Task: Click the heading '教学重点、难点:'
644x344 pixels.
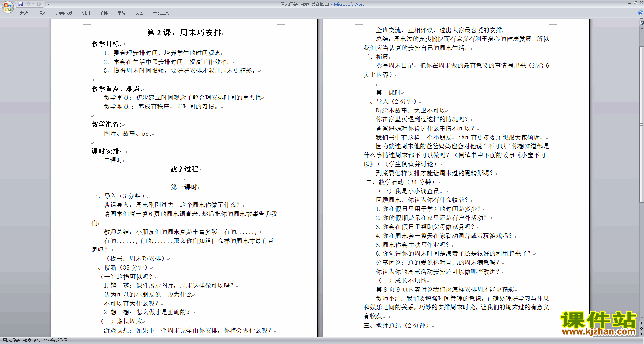Action: click(117, 89)
